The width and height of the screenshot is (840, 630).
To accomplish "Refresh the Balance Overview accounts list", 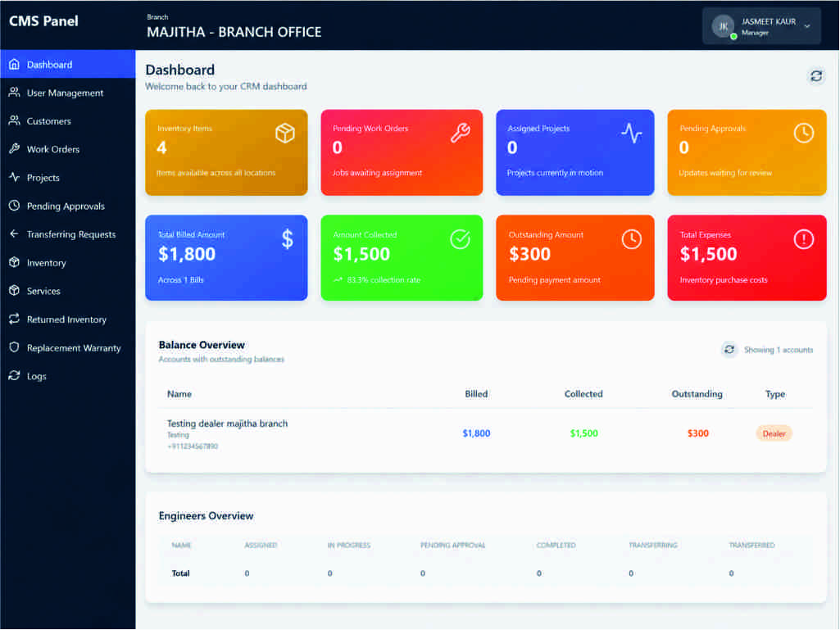I will (729, 349).
